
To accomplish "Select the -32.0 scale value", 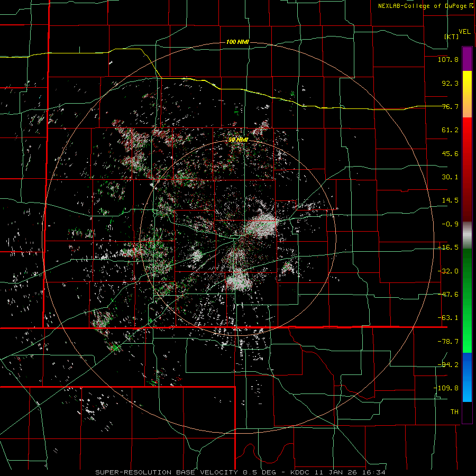I will [x=448, y=271].
